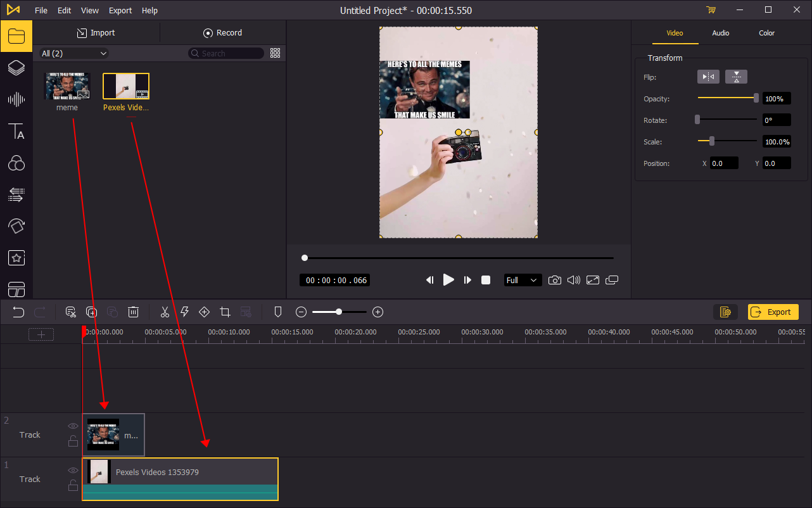Delete selected clip with trash icon
Image resolution: width=812 pixels, height=508 pixels.
click(133, 312)
